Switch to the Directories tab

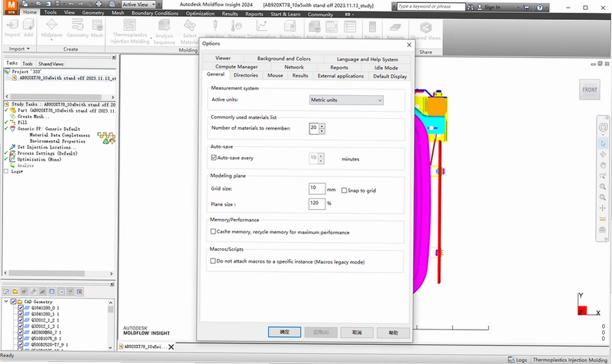(x=245, y=75)
